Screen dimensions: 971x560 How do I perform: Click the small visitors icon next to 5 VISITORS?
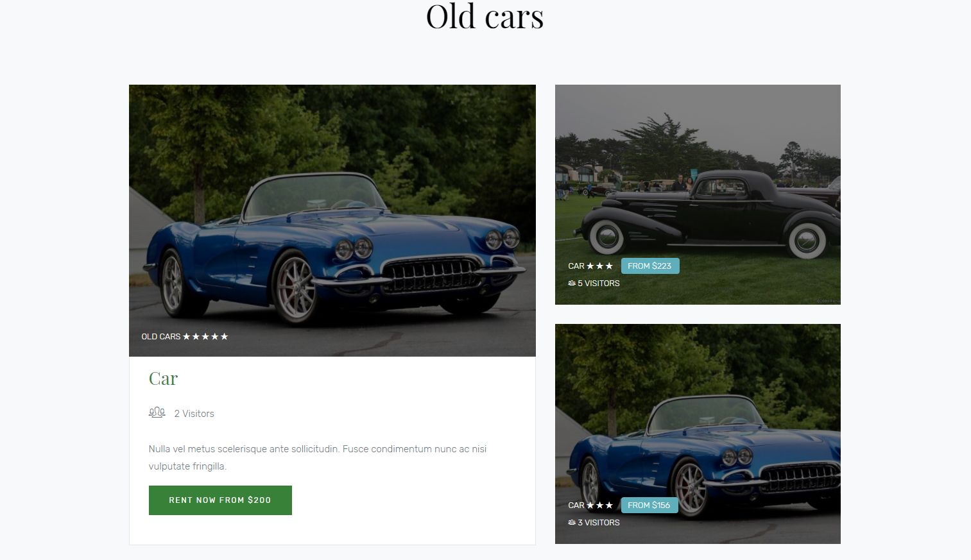(x=572, y=283)
